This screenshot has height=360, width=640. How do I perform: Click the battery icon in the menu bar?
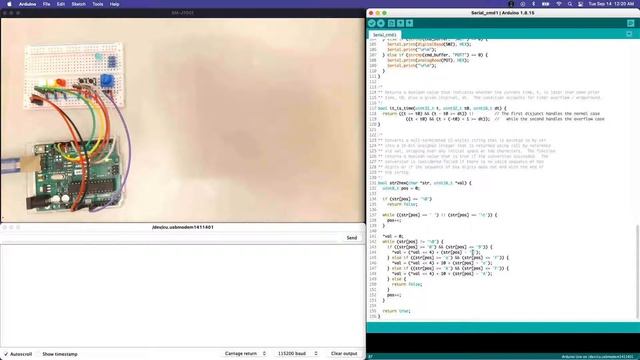545,4
